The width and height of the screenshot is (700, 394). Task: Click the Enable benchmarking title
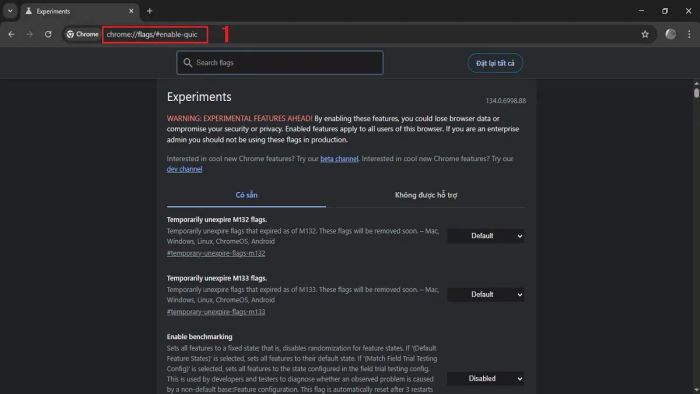(200, 336)
